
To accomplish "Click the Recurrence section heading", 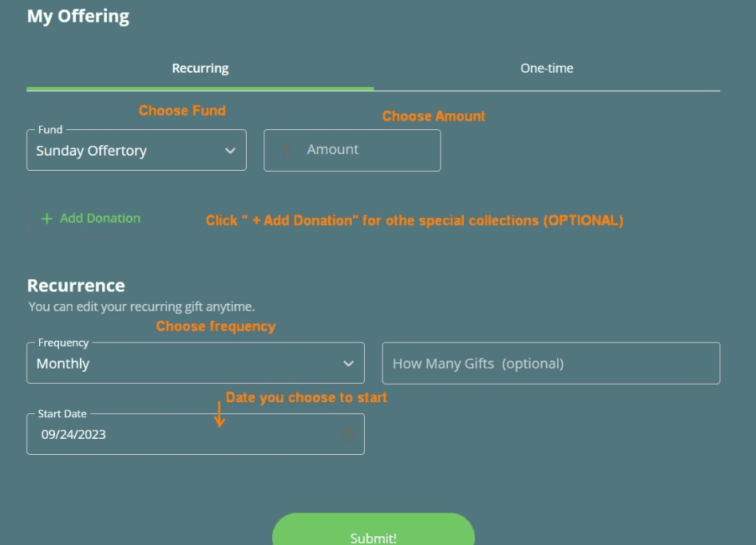I will tap(76, 286).
